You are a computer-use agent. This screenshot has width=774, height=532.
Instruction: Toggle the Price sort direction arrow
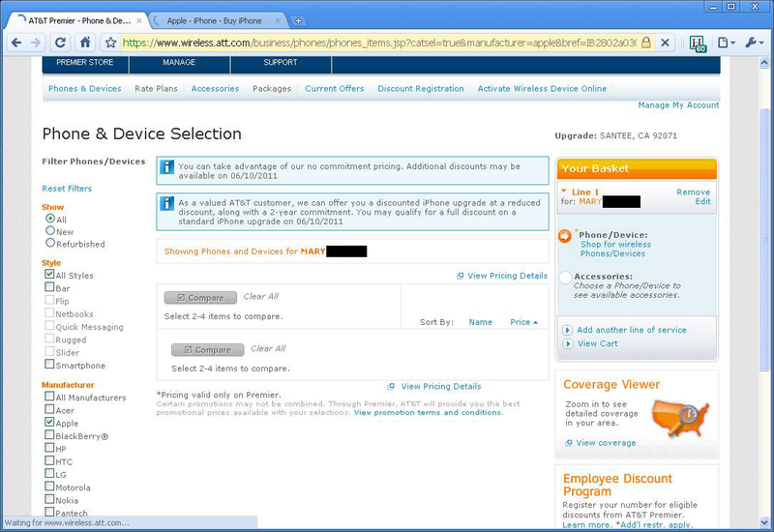536,322
